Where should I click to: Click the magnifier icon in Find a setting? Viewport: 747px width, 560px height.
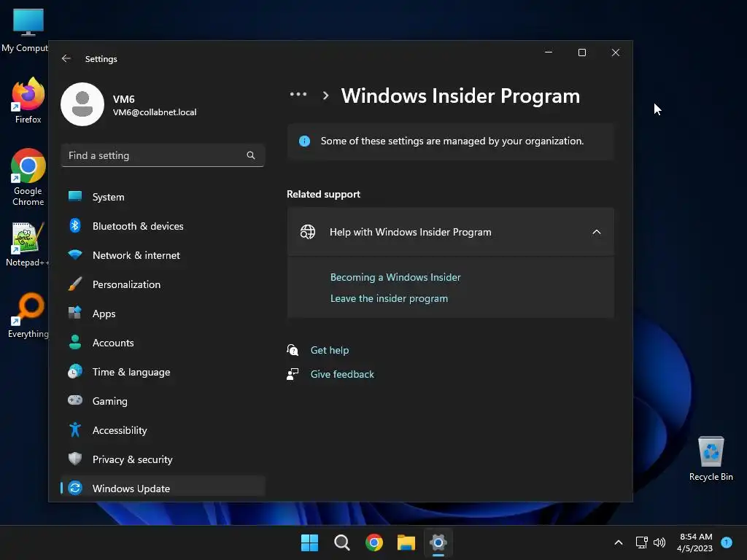coord(251,155)
